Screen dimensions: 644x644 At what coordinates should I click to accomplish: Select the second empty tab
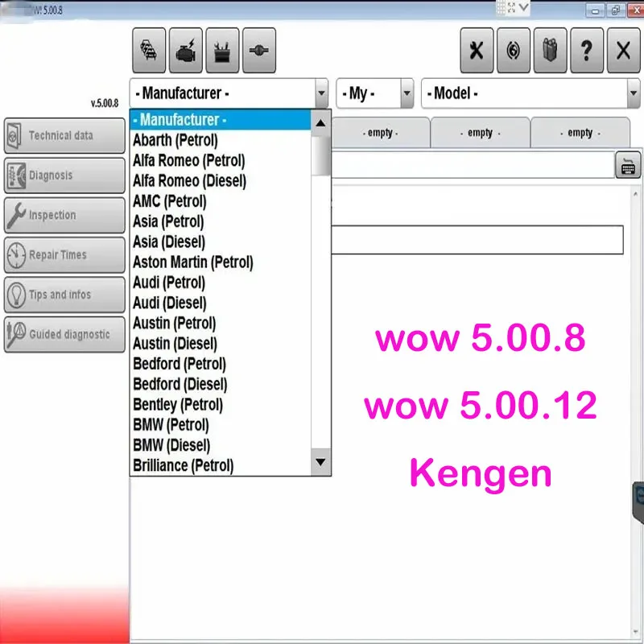480,133
